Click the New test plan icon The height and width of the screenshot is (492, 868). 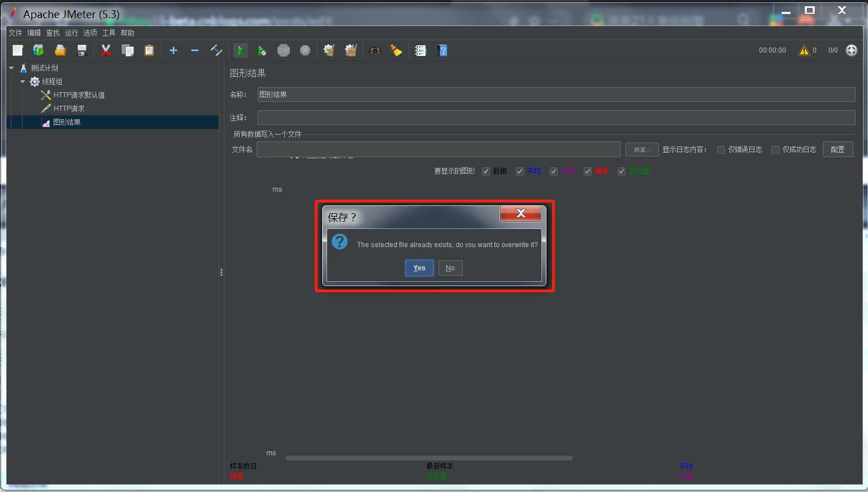pos(18,50)
